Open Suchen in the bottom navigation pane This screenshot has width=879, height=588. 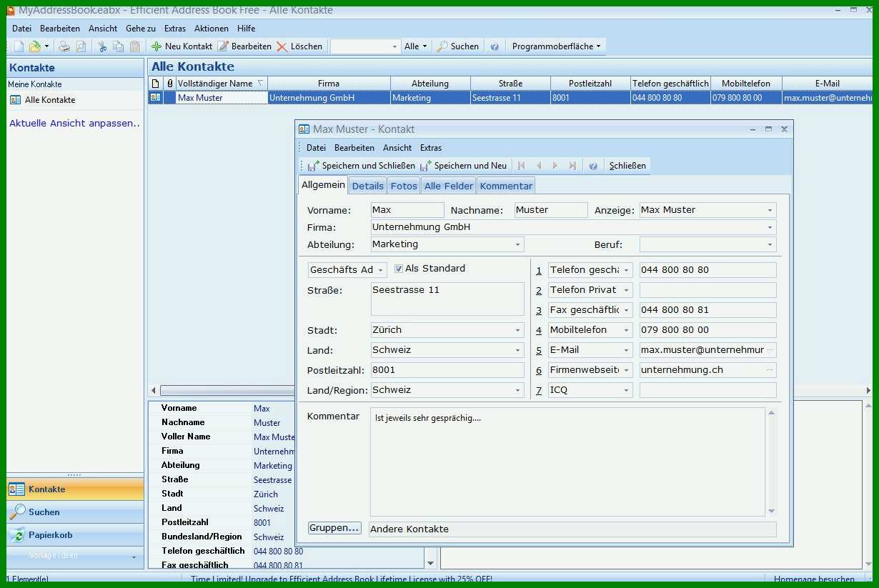75,512
